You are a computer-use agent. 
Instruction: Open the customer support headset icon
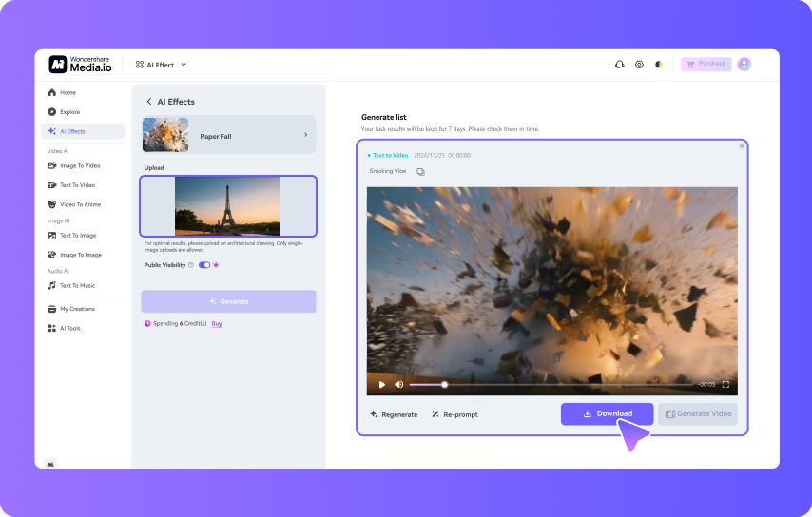pos(619,65)
